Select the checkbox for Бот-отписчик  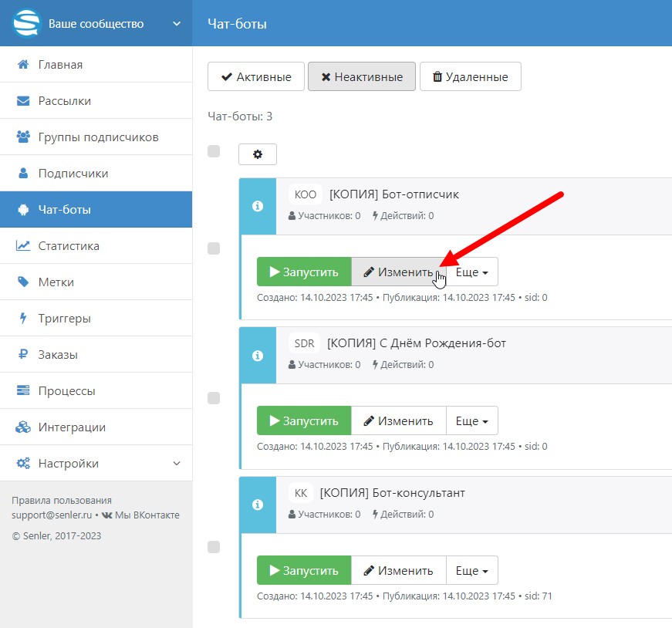coord(214,248)
